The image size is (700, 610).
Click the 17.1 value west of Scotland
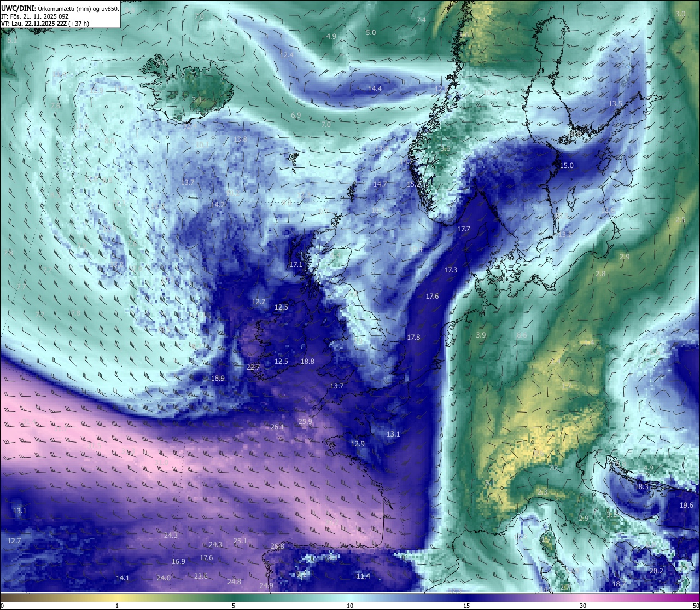pyautogui.click(x=296, y=264)
